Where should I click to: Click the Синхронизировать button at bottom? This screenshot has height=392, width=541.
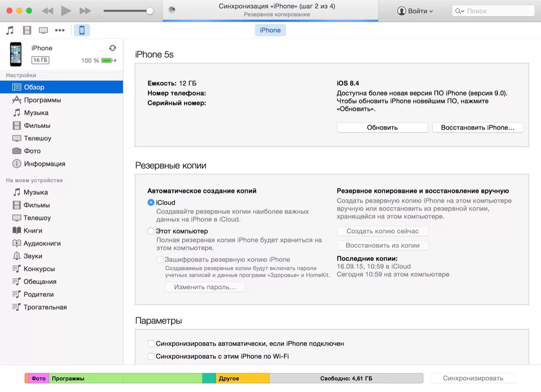pos(473,378)
